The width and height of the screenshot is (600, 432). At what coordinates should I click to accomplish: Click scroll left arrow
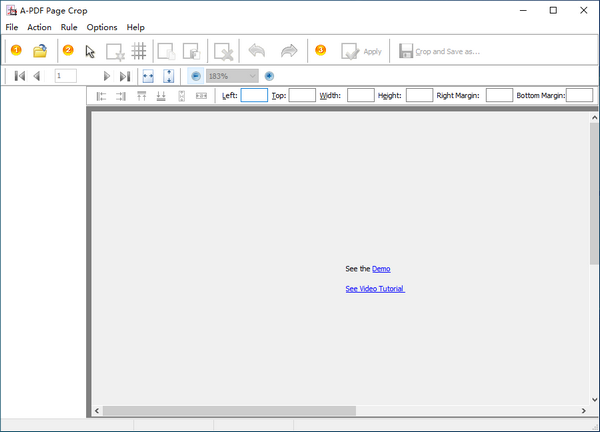coord(97,411)
